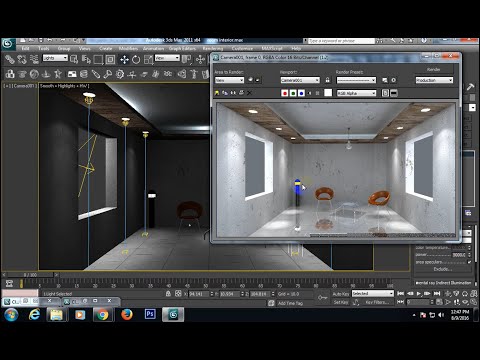
Task: Click the time slider at 0 / 100
Action: [x=30, y=275]
